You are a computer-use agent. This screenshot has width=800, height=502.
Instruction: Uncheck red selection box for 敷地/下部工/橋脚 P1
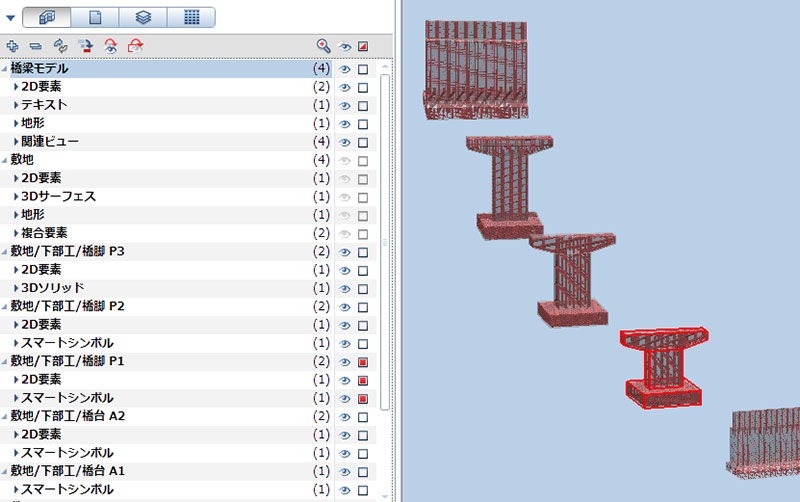363,362
